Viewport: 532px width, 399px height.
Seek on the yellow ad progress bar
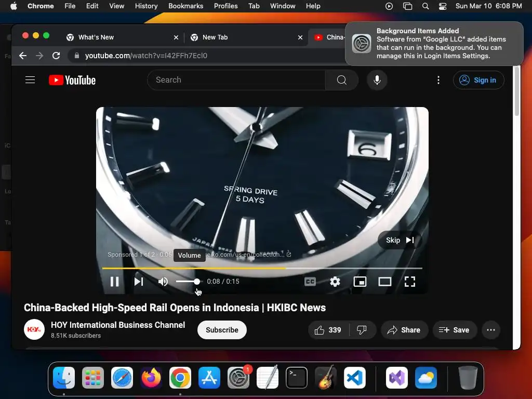(x=262, y=268)
